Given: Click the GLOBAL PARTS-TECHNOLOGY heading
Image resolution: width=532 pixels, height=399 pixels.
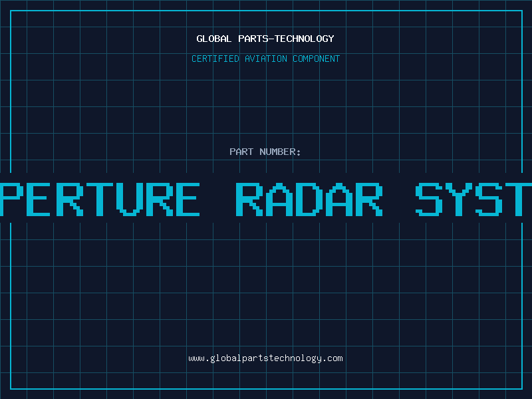Looking at the screenshot, I should [265, 39].
